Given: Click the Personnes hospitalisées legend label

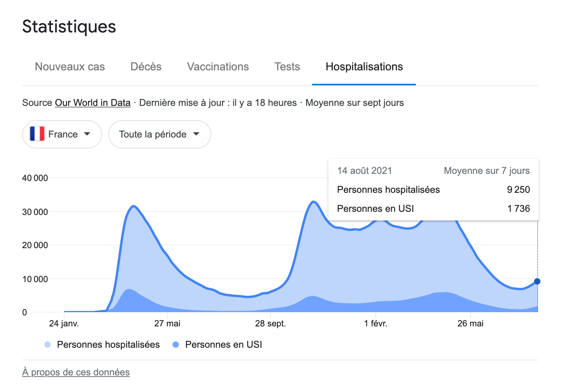Looking at the screenshot, I should coord(108,345).
